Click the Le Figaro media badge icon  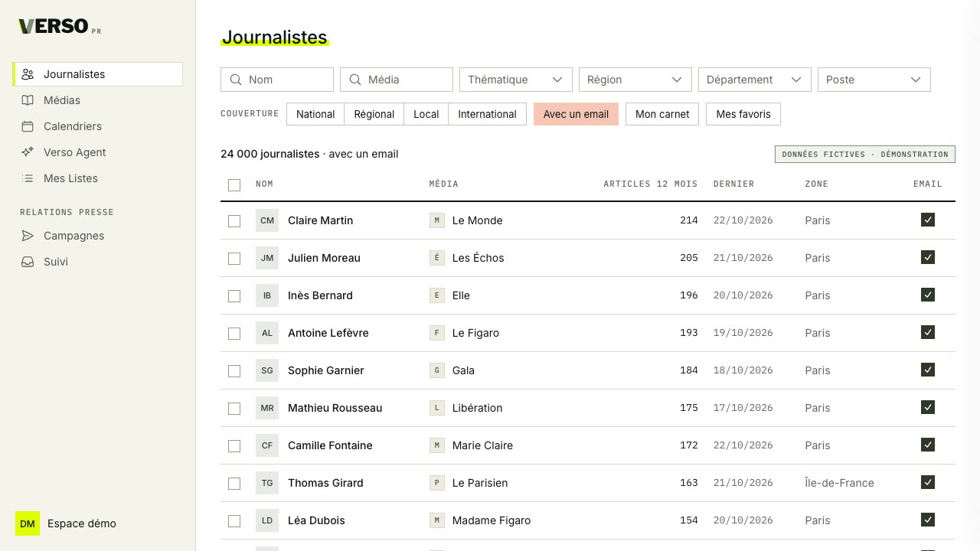pyautogui.click(x=437, y=333)
